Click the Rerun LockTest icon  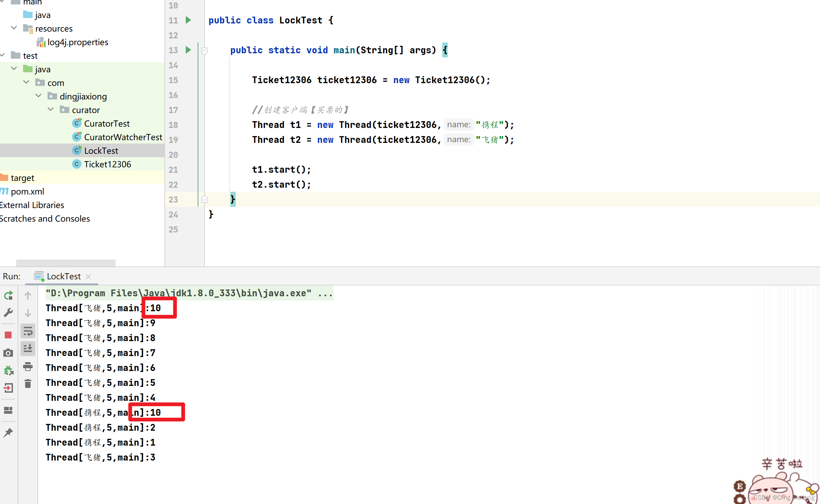8,295
